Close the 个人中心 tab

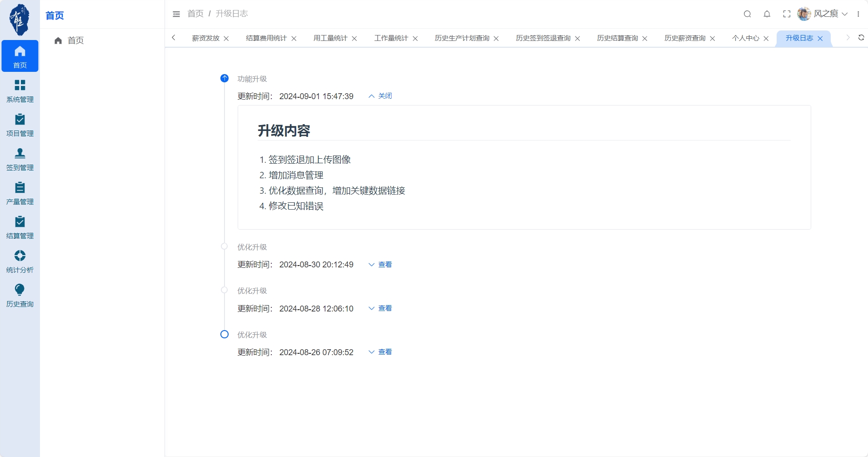click(x=766, y=39)
